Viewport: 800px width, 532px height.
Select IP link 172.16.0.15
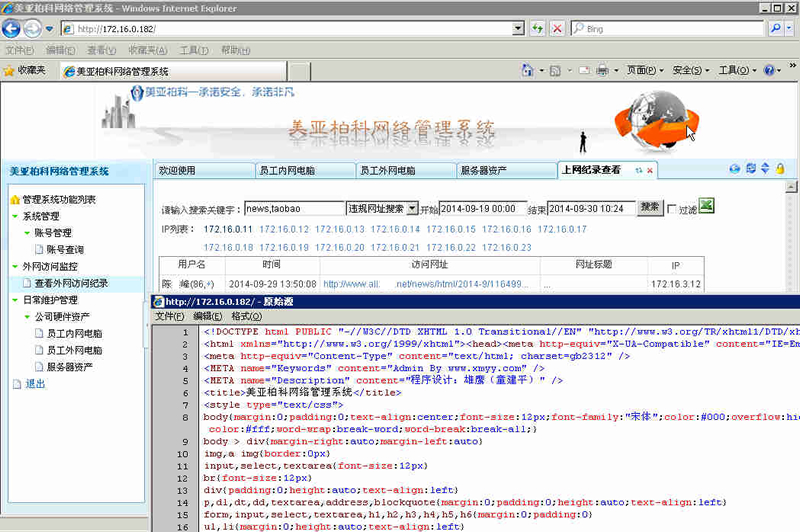(x=451, y=230)
